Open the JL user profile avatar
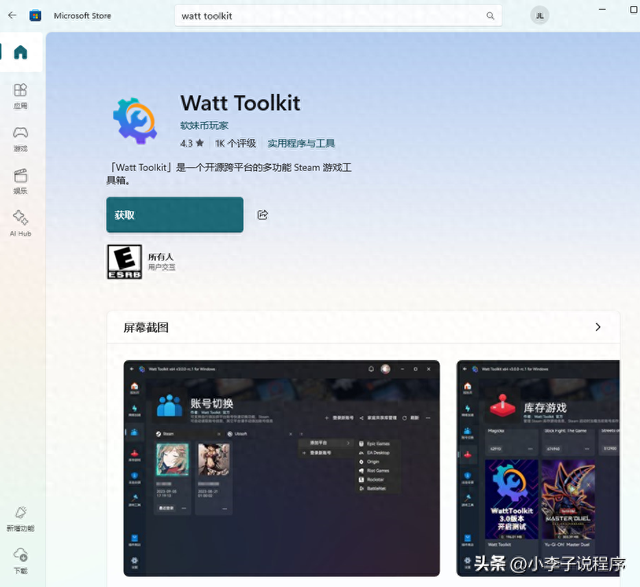640x587 pixels. tap(539, 16)
